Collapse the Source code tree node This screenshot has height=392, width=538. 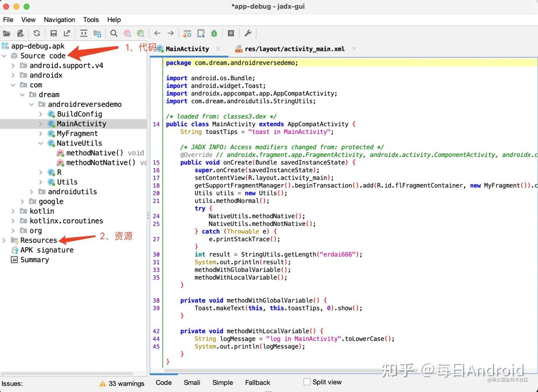click(x=4, y=56)
